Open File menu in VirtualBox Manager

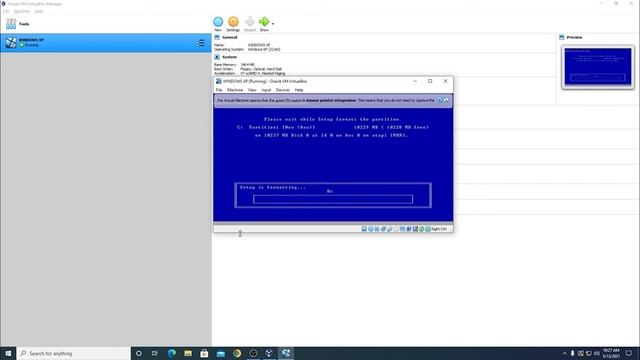click(6, 11)
